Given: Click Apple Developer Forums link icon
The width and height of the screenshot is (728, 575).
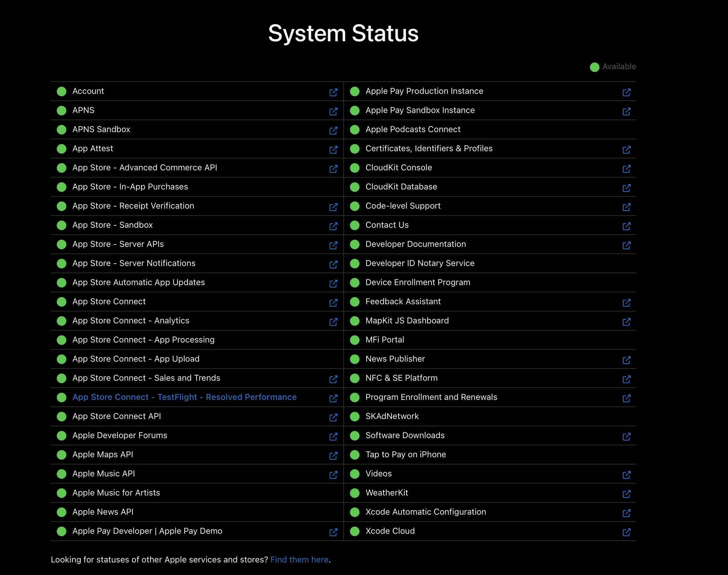Looking at the screenshot, I should 333,437.
